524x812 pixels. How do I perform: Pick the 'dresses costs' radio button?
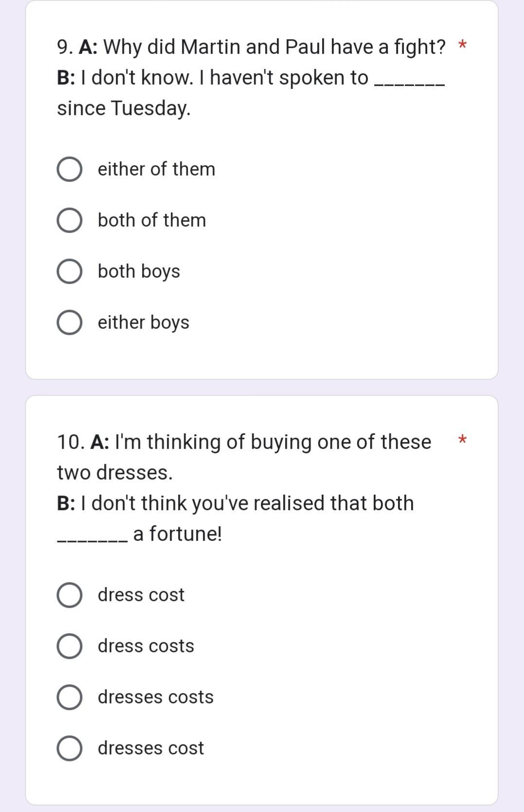[69, 697]
